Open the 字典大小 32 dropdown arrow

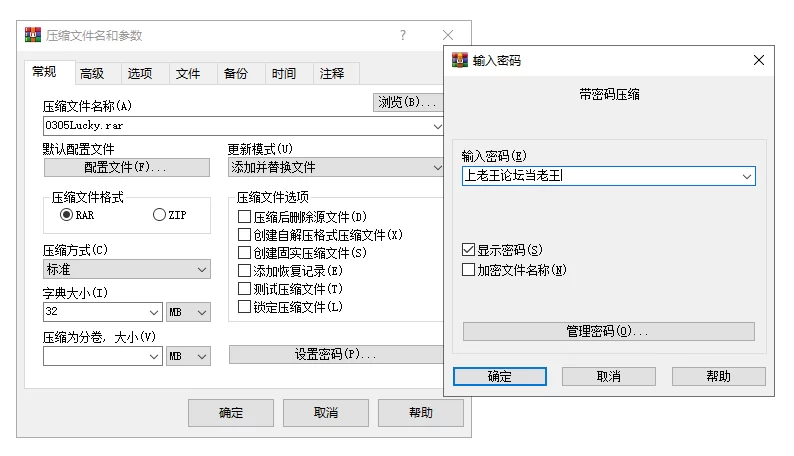coord(154,312)
